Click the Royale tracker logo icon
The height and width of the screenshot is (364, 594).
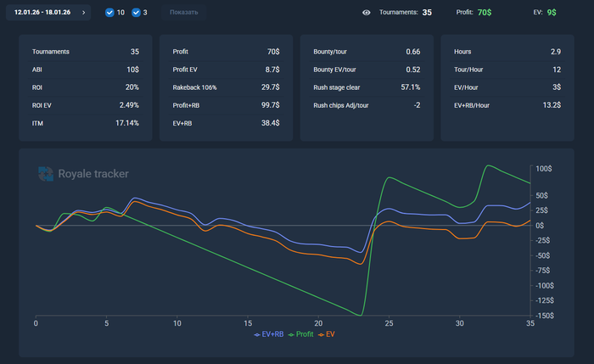pos(46,174)
